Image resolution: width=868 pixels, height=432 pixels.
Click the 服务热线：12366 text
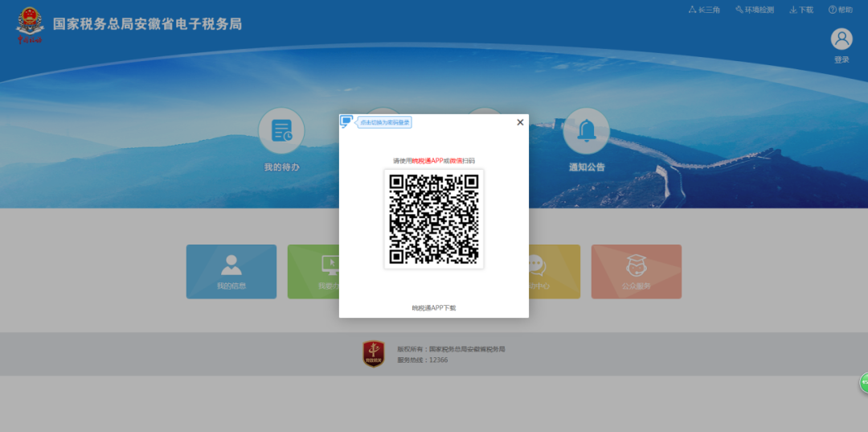[423, 360]
